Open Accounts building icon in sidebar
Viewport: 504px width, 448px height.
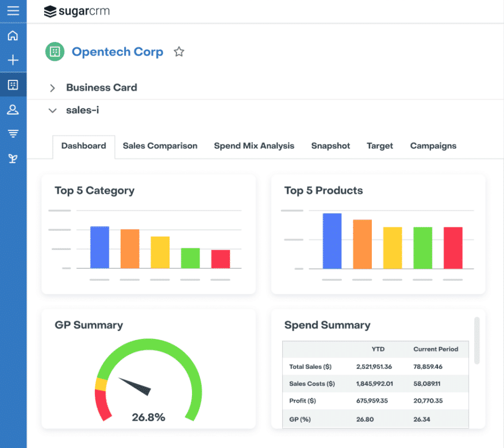coord(13,85)
